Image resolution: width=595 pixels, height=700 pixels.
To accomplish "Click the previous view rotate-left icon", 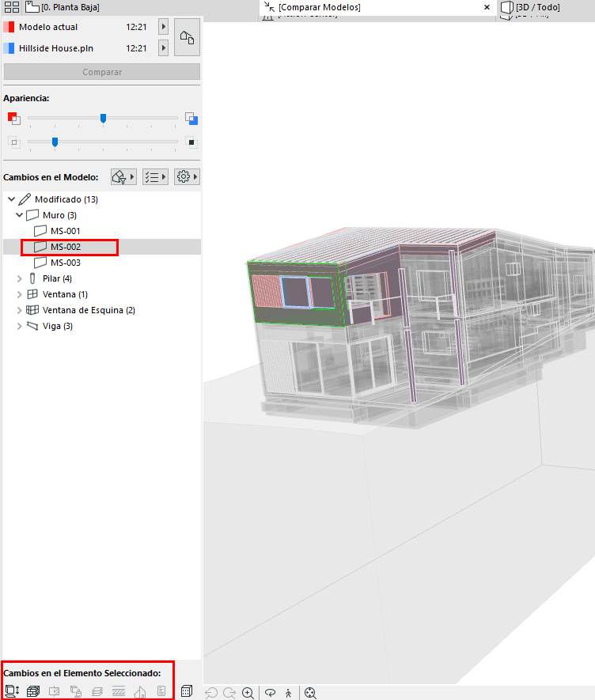I will (210, 693).
